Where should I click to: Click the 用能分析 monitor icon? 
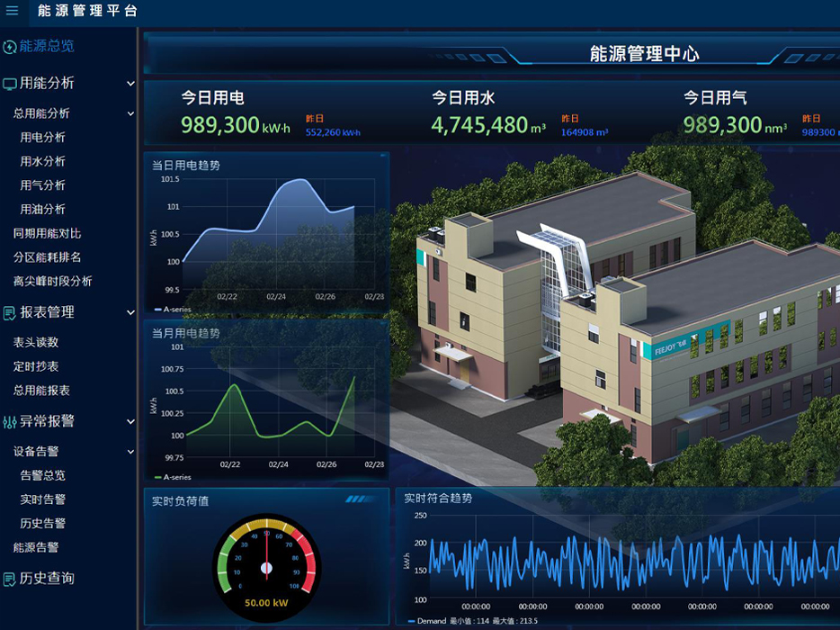pyautogui.click(x=10, y=84)
